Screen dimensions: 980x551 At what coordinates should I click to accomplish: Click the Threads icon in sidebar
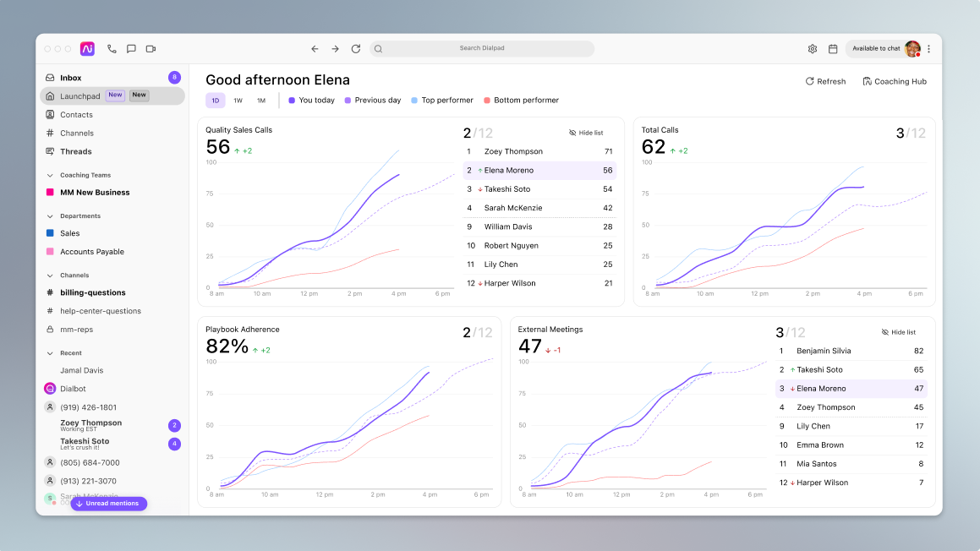50,151
